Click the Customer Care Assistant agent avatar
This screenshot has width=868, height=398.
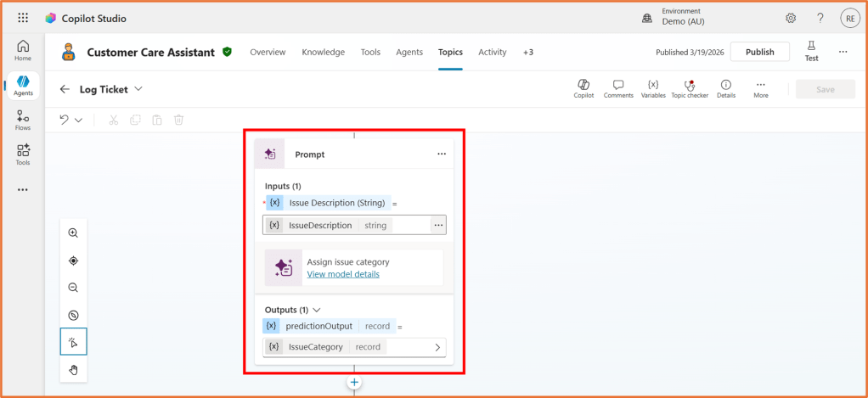69,52
